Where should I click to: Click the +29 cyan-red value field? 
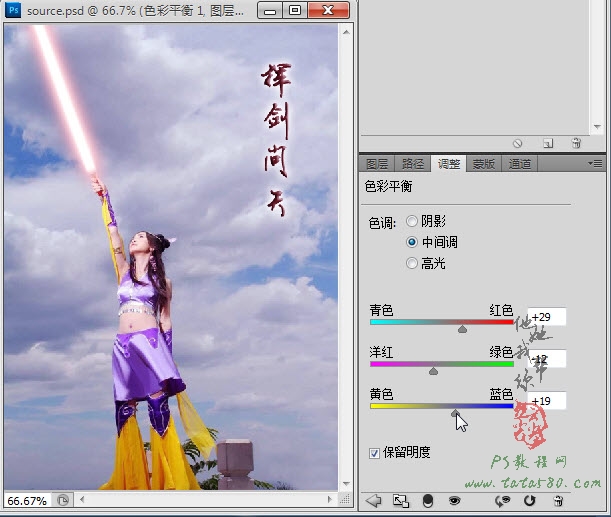(x=547, y=317)
